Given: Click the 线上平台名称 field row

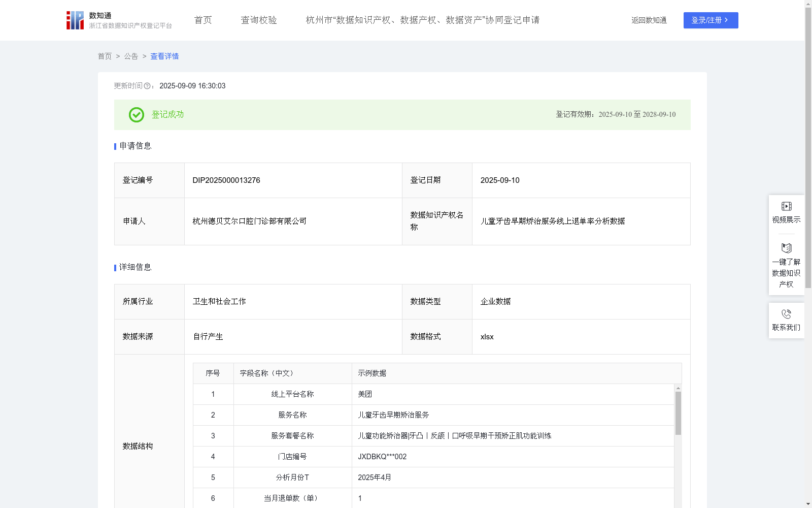Looking at the screenshot, I should 433,394.
